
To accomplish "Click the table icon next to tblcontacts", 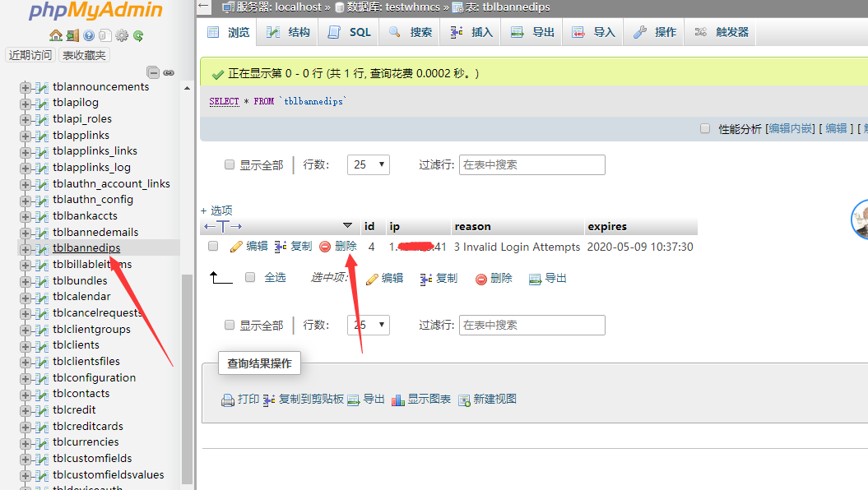I will click(x=41, y=395).
